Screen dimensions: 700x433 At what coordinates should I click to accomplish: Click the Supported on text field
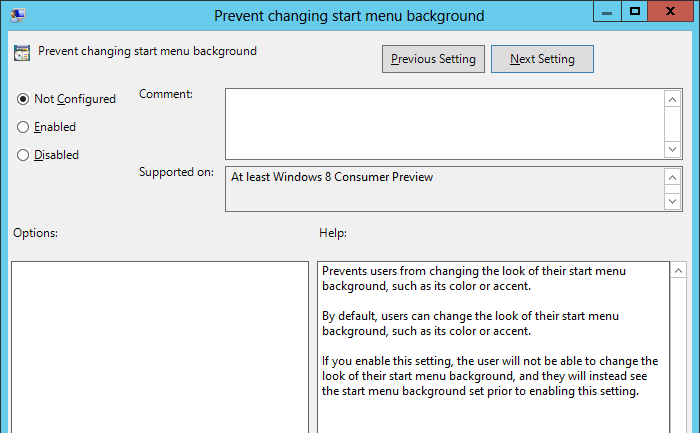click(x=445, y=188)
